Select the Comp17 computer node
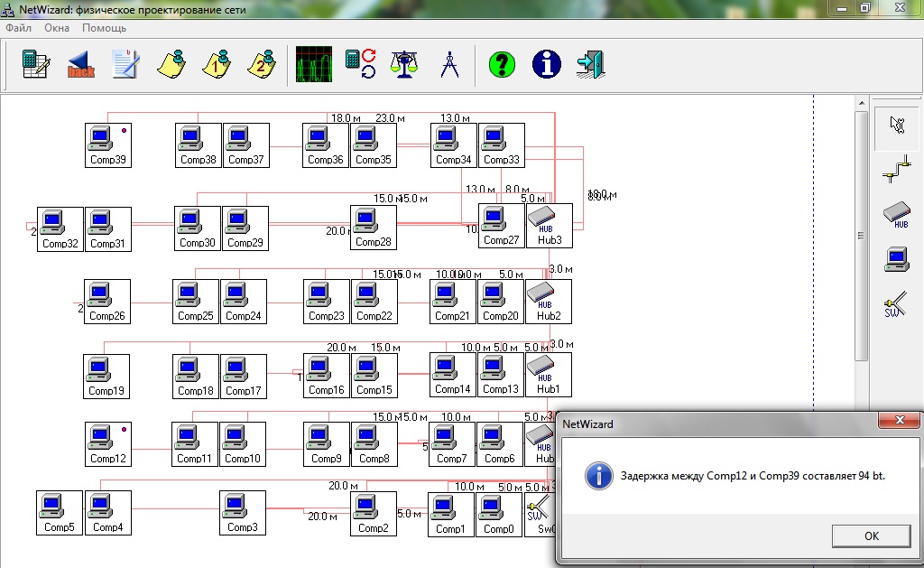Screen dimensions: 924x568 tap(244, 377)
